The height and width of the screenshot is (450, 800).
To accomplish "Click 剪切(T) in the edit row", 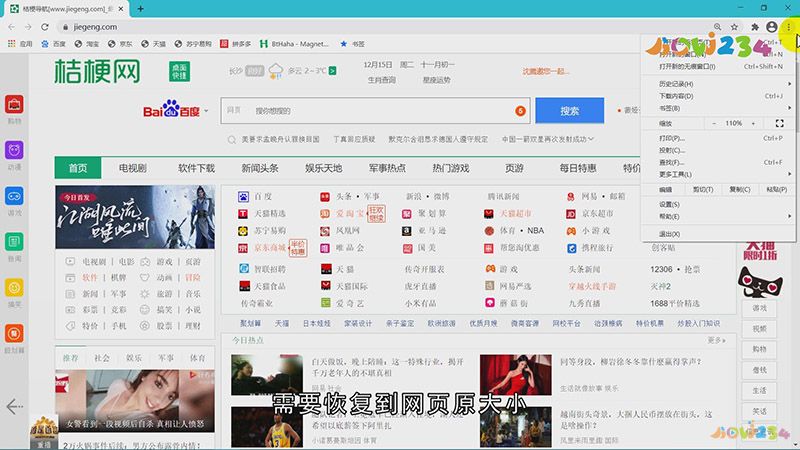I will point(703,189).
